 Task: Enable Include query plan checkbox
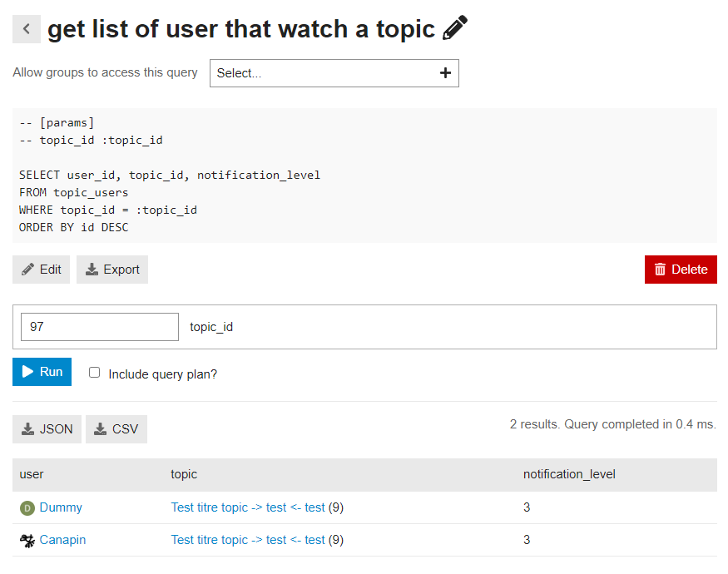pyautogui.click(x=94, y=373)
